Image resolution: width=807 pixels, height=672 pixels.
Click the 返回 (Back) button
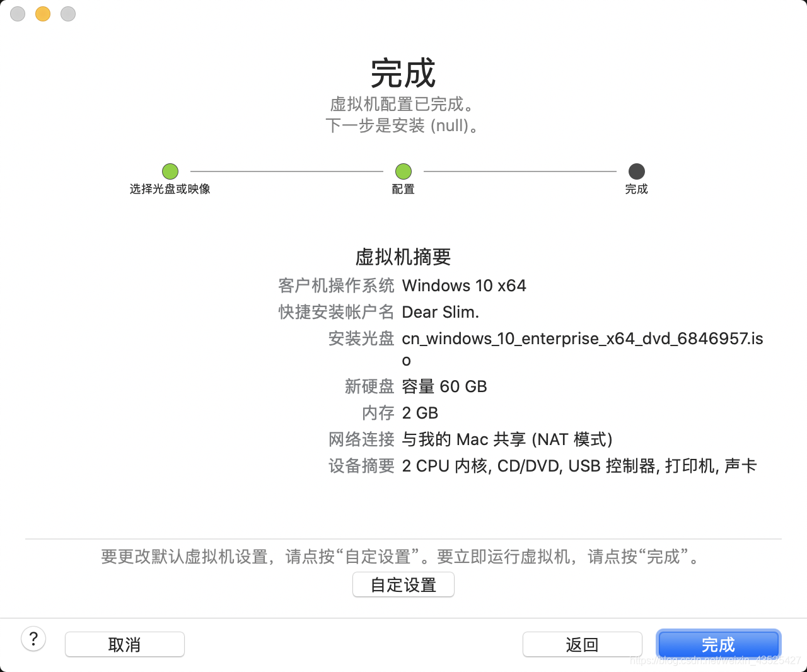coord(582,644)
